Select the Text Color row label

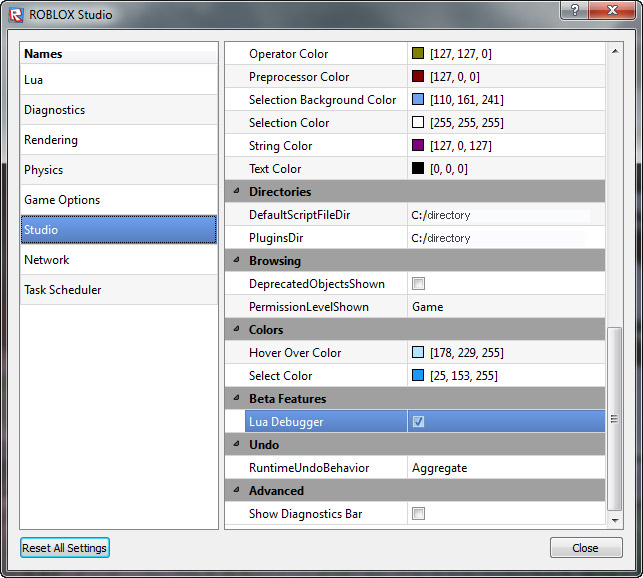tap(275, 169)
